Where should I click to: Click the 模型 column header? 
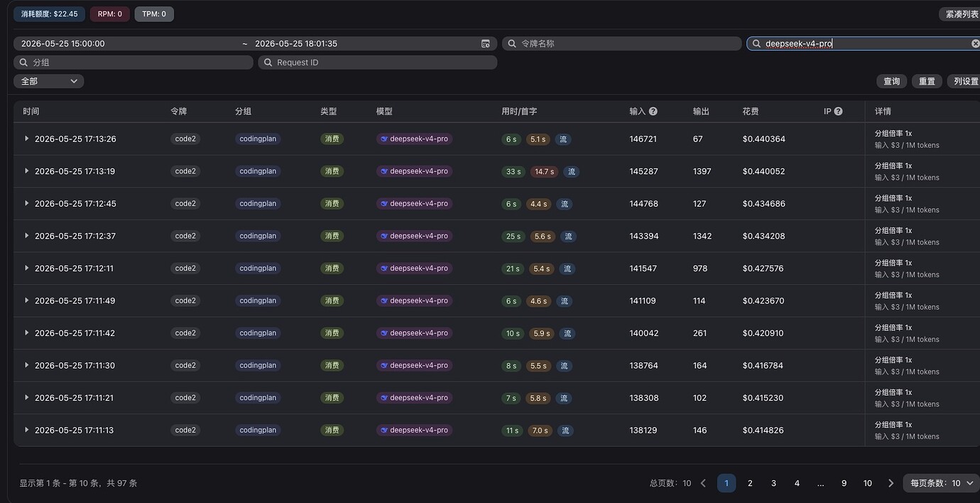pos(384,112)
